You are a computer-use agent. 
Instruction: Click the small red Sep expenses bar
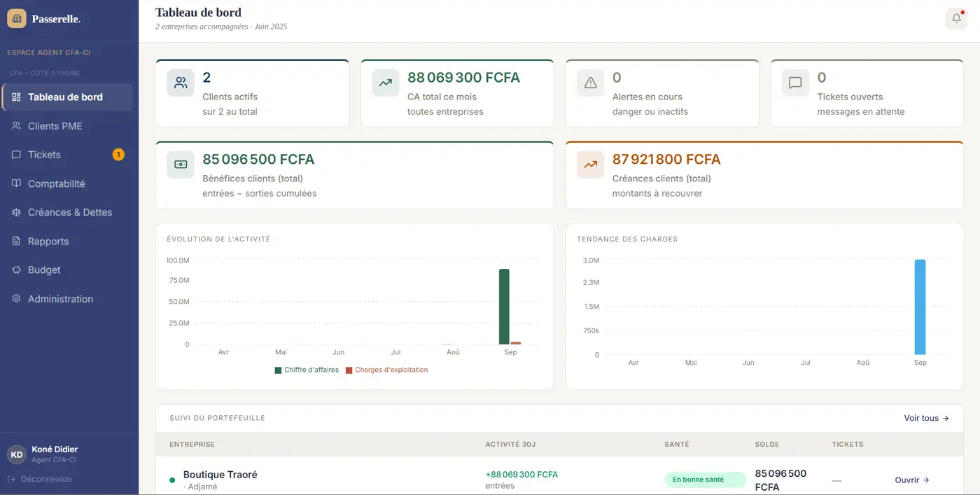pyautogui.click(x=516, y=343)
